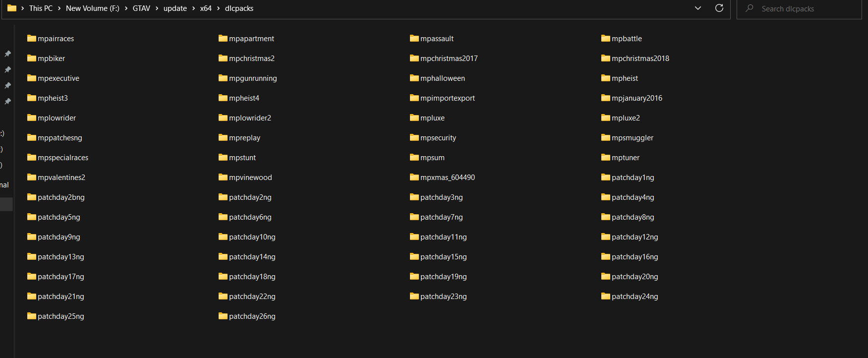This screenshot has height=358, width=868.
Task: Click the mpairraces folder icon
Action: [32, 38]
